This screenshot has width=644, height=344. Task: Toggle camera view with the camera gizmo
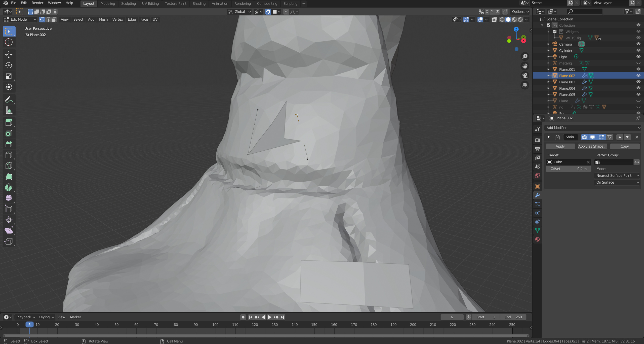click(525, 76)
